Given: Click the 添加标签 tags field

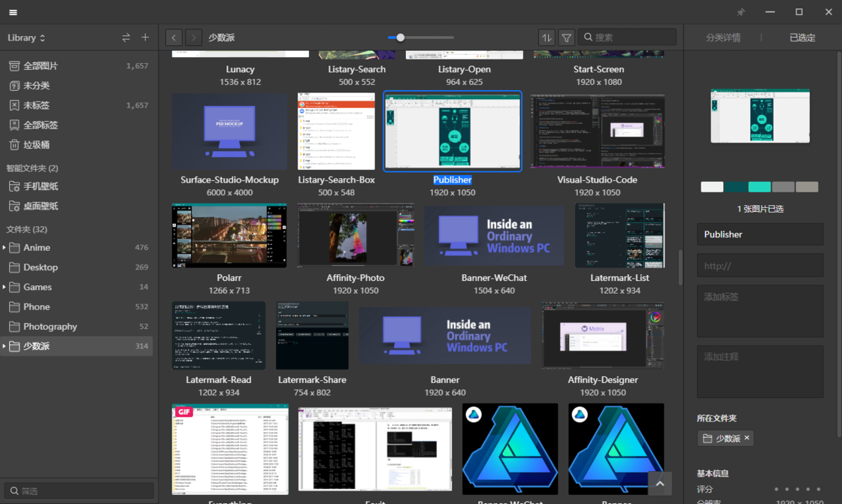Looking at the screenshot, I should pos(760,311).
